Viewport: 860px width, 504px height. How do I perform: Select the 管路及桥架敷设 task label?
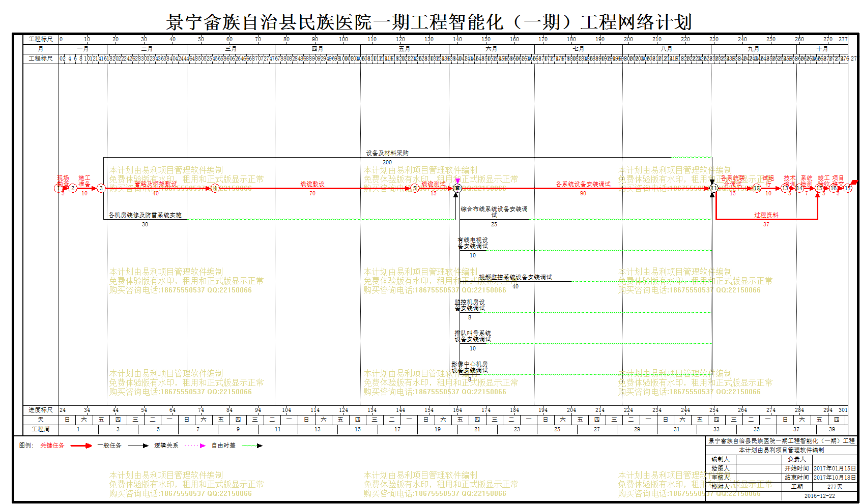(156, 184)
